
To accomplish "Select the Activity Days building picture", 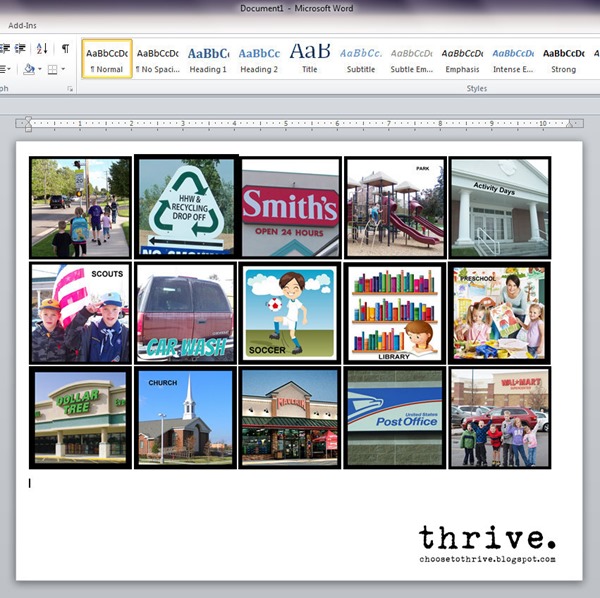I will 500,208.
